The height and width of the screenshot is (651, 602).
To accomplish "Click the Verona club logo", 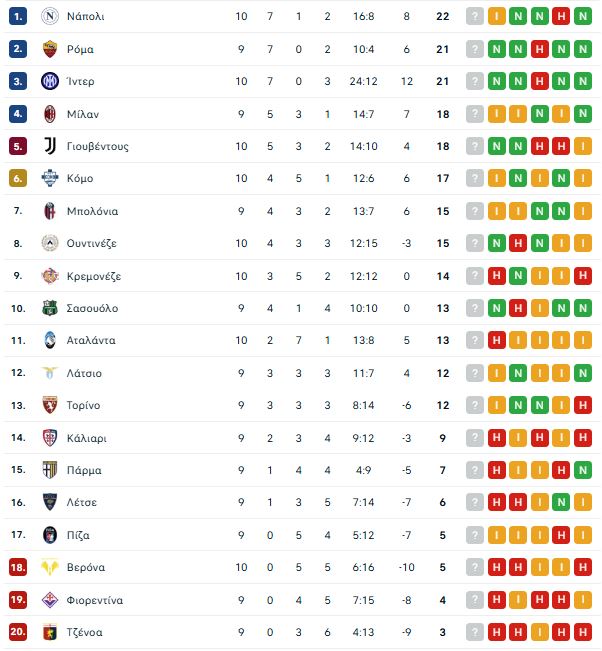I will 50,567.
